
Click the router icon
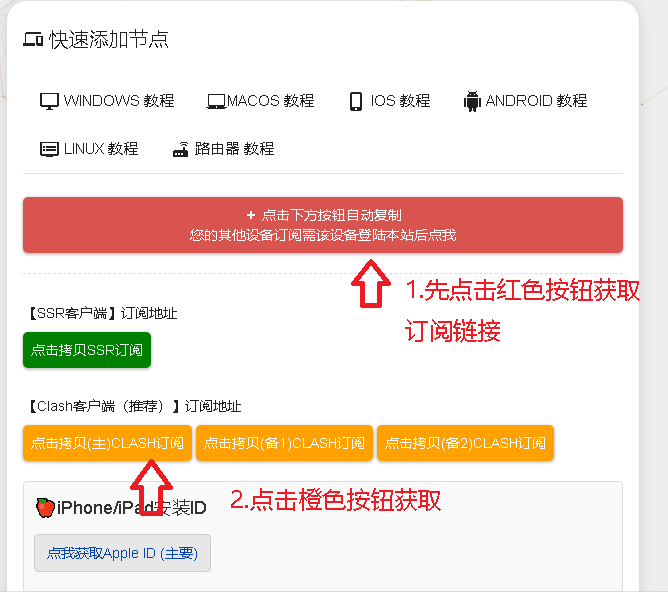[x=181, y=149]
